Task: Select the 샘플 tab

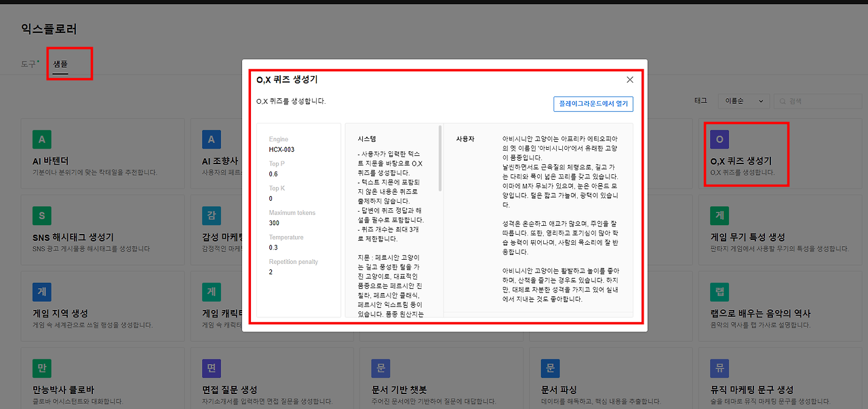Action: (x=60, y=64)
